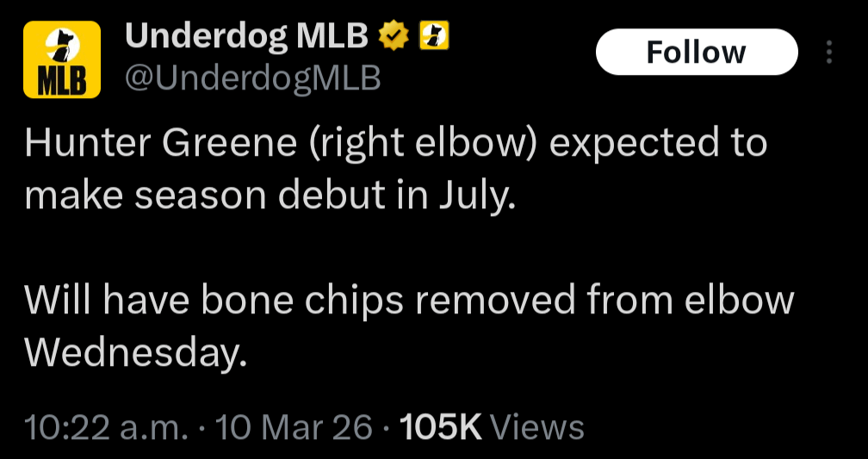Click the 105K view count number
The image size is (868, 459).
(442, 426)
